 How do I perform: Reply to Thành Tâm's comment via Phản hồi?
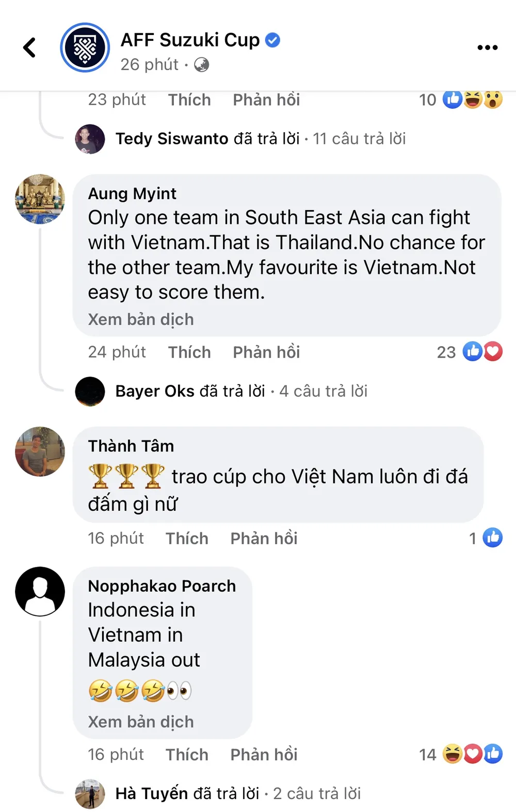(x=264, y=538)
